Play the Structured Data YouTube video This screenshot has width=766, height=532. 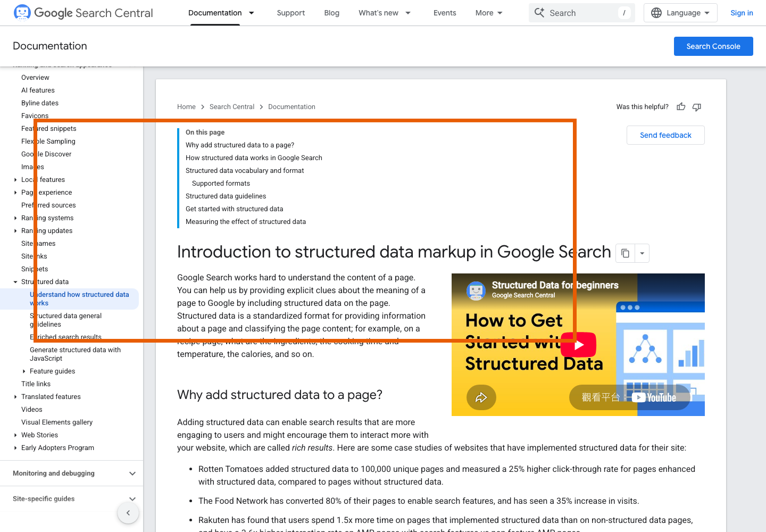pos(579,345)
